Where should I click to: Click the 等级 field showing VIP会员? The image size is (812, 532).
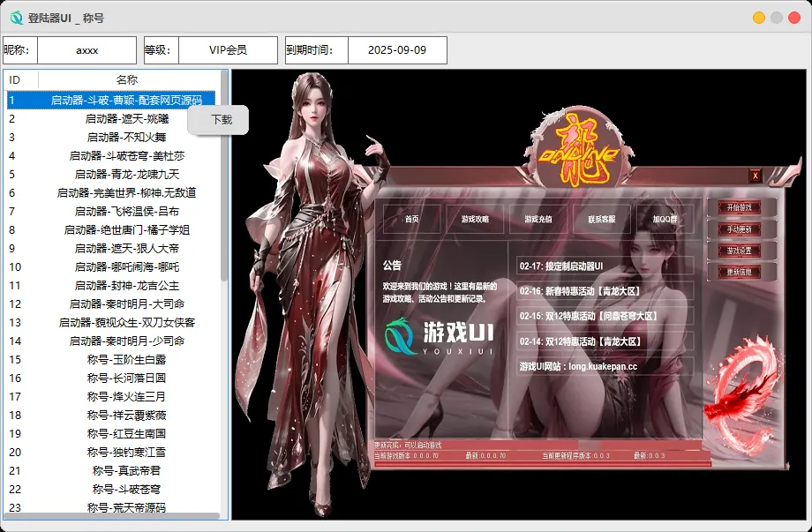[x=228, y=50]
